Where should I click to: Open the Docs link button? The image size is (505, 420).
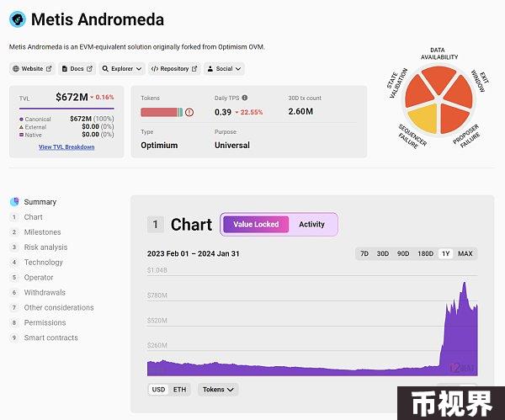pyautogui.click(x=77, y=69)
